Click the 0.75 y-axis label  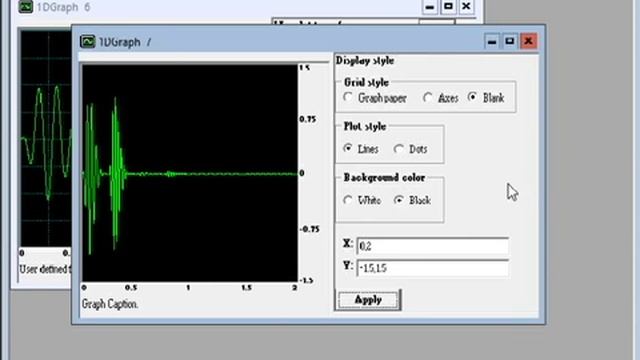pos(307,119)
